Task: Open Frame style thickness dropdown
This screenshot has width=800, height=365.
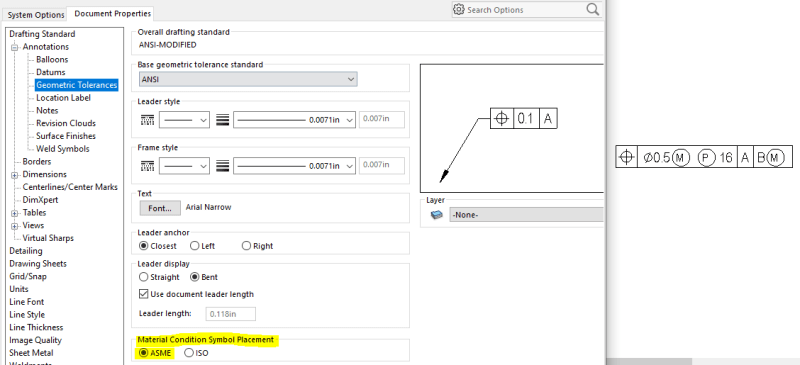Action: click(295, 166)
